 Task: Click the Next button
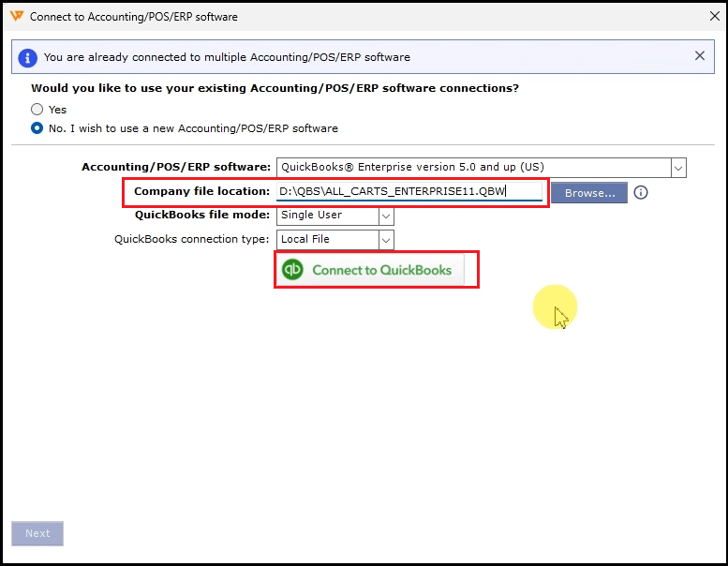tap(37, 533)
